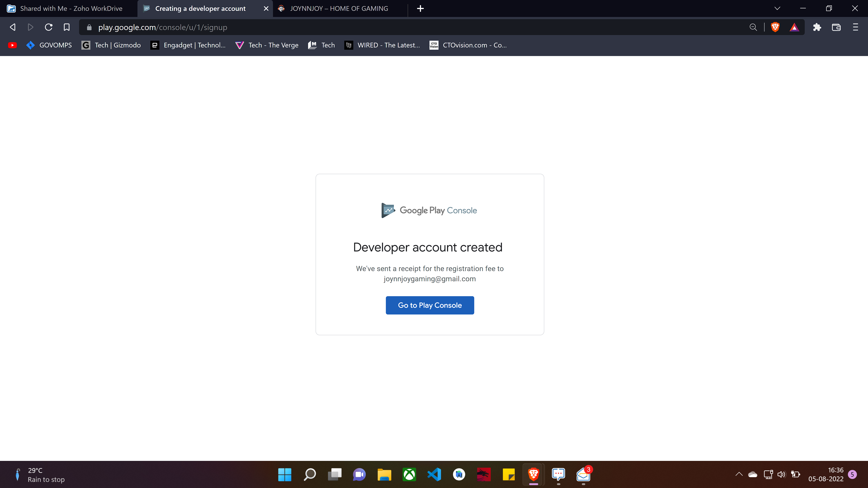Open the clock and date 16:36
The height and width of the screenshot is (488, 868).
pos(826,474)
